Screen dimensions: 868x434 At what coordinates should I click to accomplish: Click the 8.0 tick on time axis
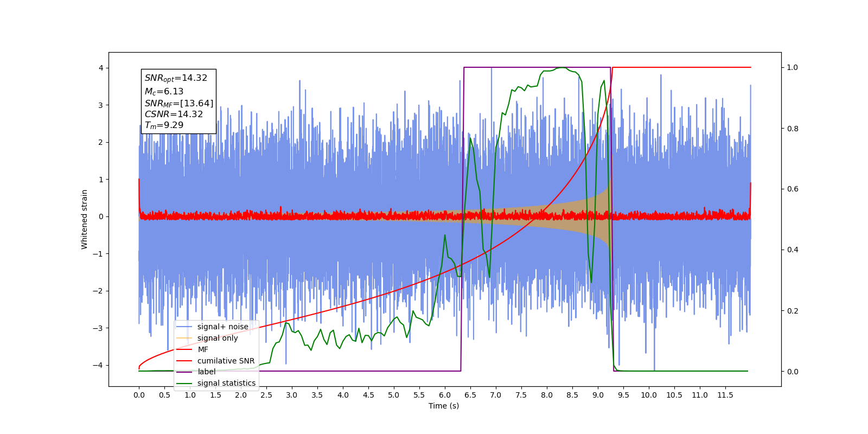[x=547, y=395]
